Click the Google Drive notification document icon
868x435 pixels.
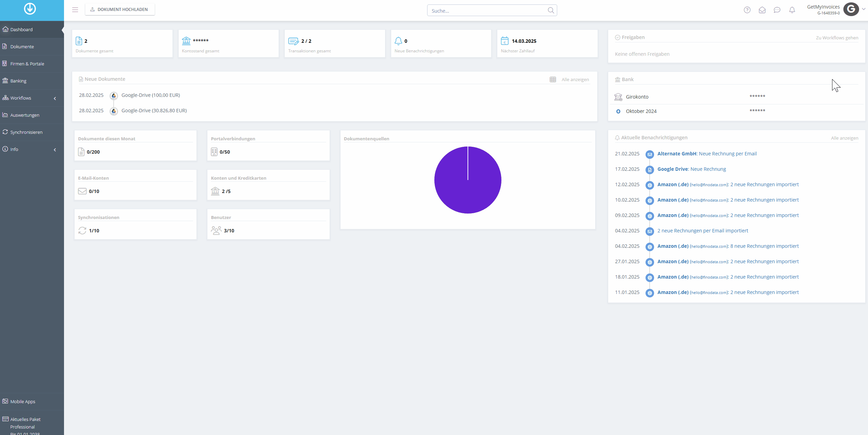click(650, 170)
